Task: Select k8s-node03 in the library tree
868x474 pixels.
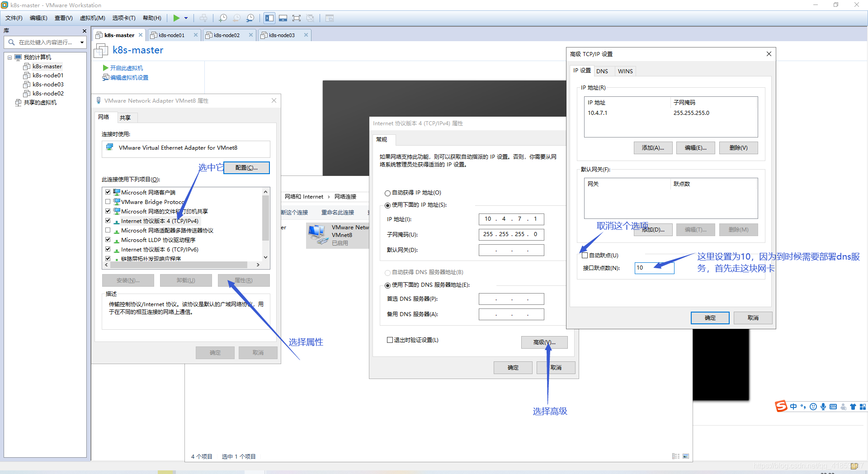Action: coord(48,85)
